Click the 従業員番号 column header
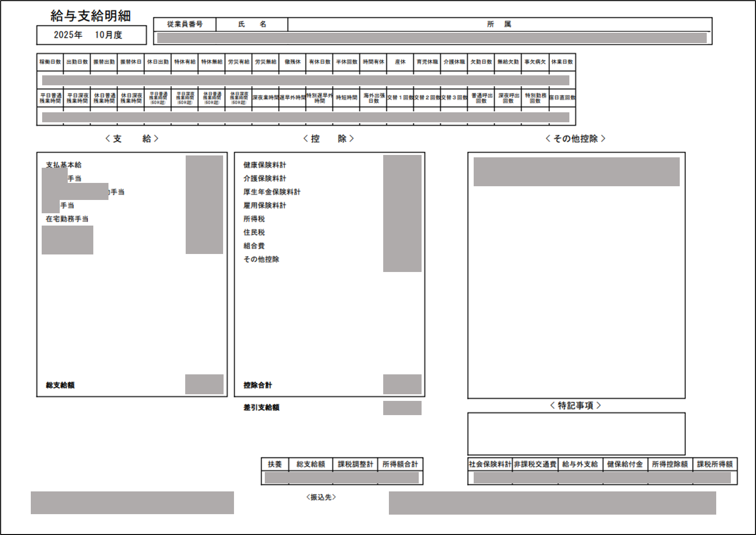Image resolution: width=756 pixels, height=535 pixels. click(x=185, y=24)
